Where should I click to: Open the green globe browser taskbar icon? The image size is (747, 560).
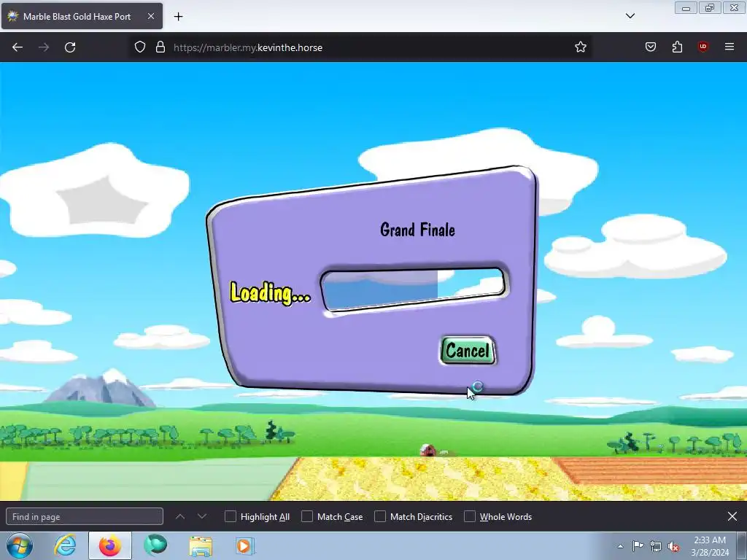[156, 545]
